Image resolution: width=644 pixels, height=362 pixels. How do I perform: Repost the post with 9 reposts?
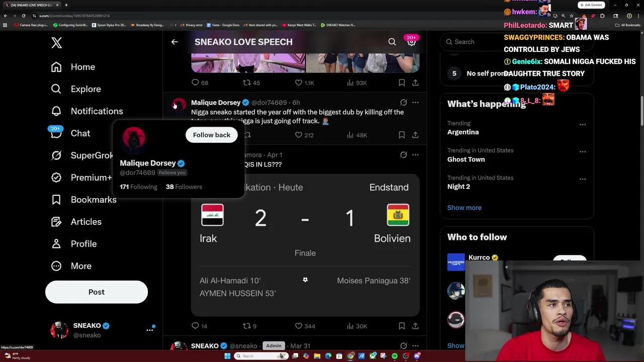click(250, 326)
